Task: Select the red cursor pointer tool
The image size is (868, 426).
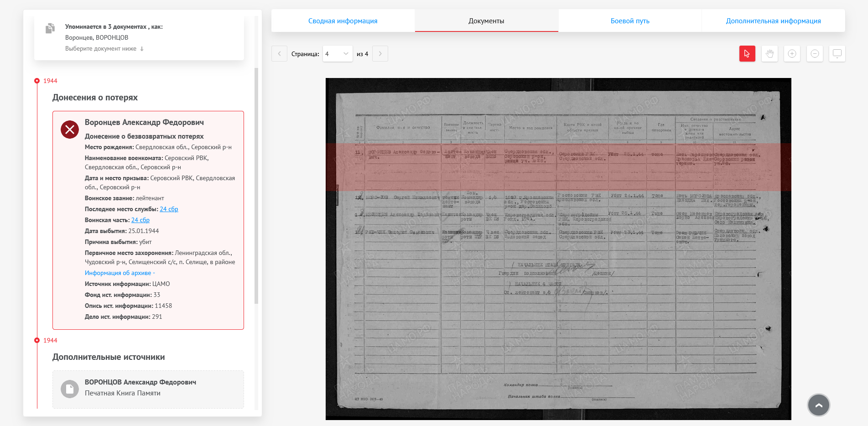Action: (747, 54)
